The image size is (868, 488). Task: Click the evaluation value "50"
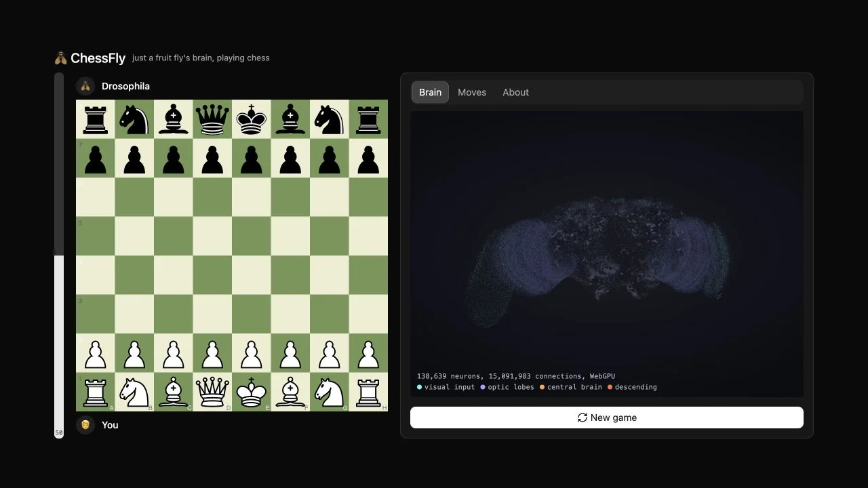(x=59, y=432)
